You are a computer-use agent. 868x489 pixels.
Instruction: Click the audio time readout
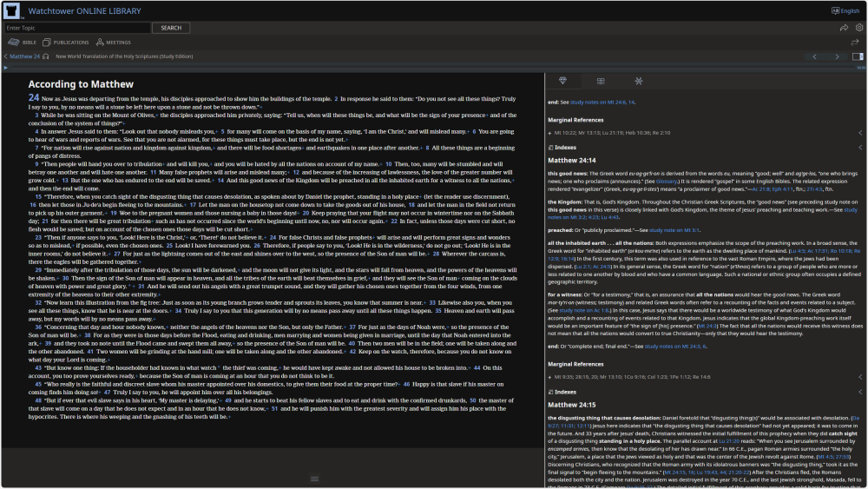861,68
